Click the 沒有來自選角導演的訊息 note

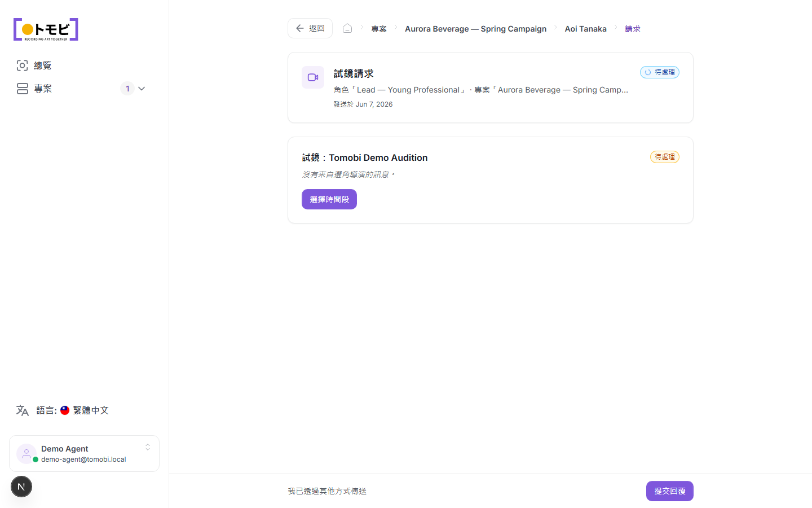click(348, 174)
